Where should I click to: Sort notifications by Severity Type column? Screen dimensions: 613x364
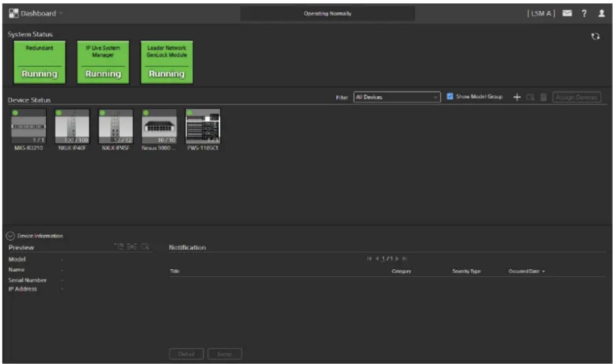[x=466, y=271]
